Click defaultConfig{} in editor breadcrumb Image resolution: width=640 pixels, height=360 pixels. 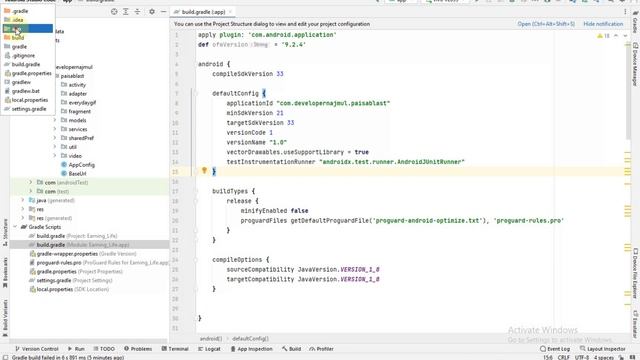tap(250, 339)
